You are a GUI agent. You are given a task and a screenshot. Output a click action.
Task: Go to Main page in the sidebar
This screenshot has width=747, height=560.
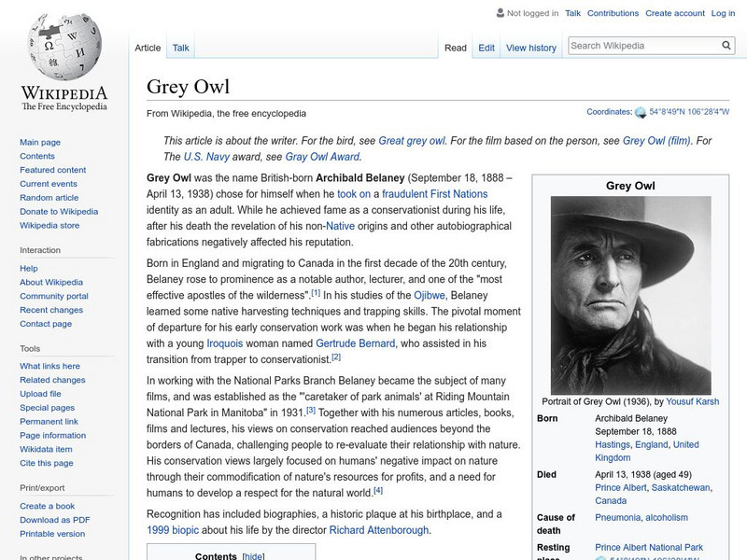coord(40,142)
